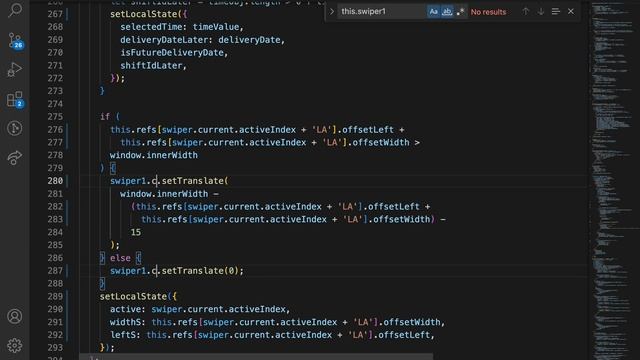Click the find input containing this.swiper1
This screenshot has height=360, width=640.
pos(382,11)
